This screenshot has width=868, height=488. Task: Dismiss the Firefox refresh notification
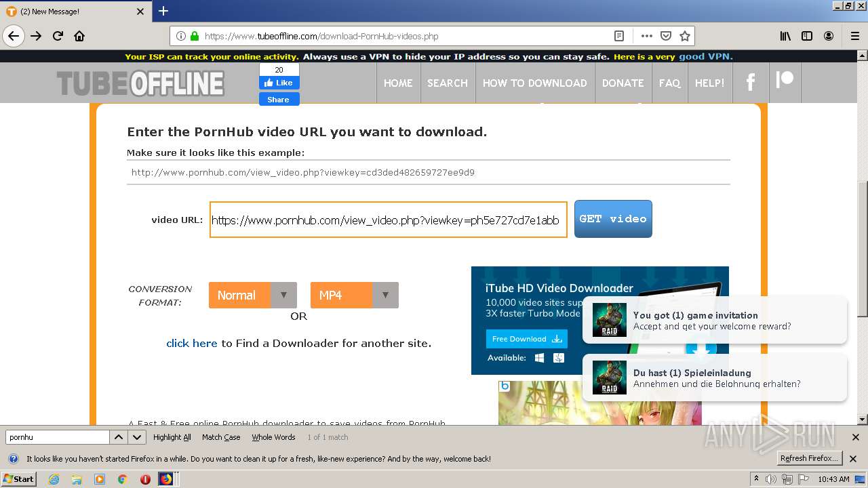click(853, 459)
